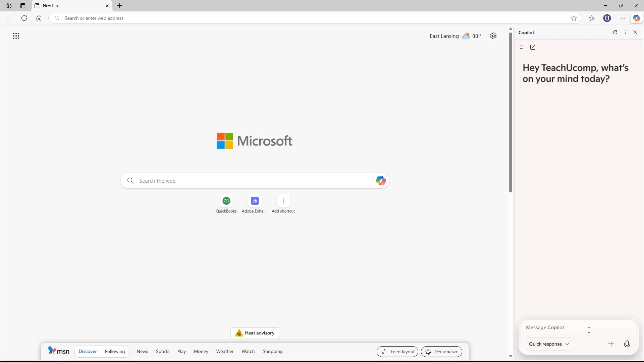Click the address bar search field
644x362 pixels.
click(315, 18)
